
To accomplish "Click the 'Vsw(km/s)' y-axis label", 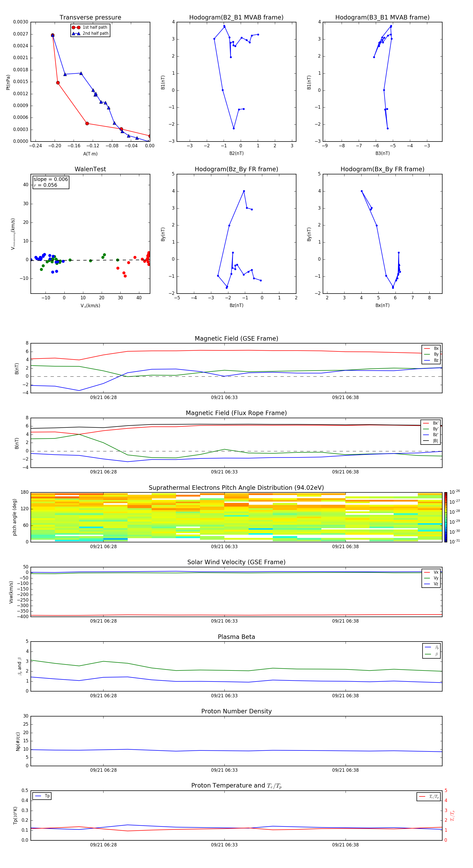I will coord(11,592).
